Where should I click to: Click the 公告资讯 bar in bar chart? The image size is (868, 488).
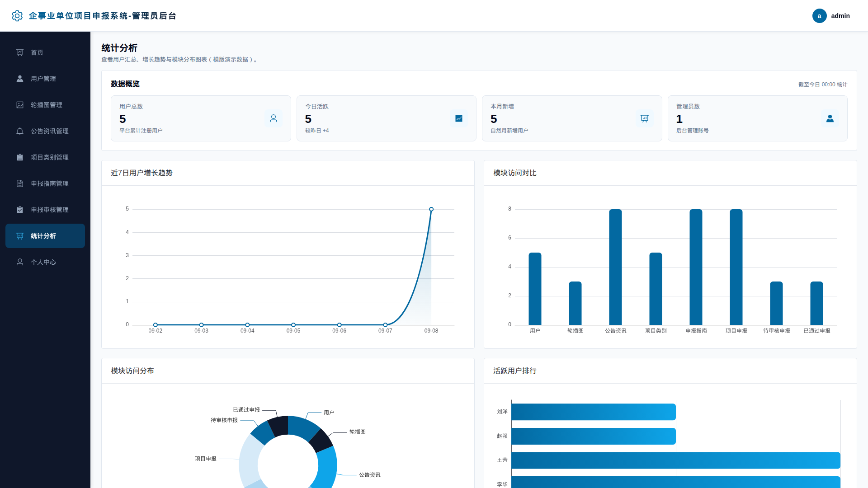tap(615, 267)
